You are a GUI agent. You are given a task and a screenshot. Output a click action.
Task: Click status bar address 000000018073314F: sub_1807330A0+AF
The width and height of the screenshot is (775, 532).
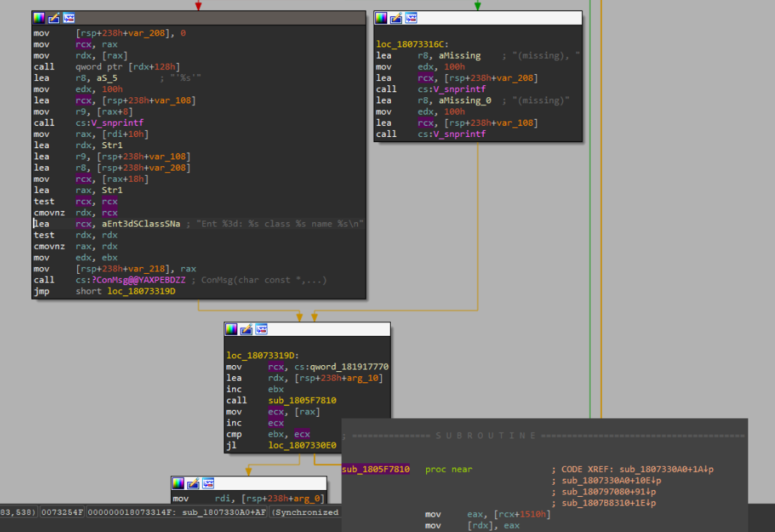tap(177, 513)
